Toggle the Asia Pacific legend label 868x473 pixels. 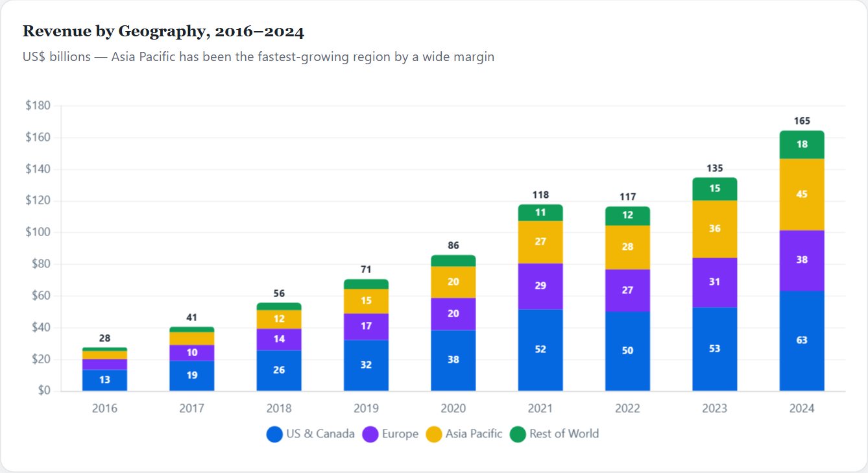tap(474, 434)
